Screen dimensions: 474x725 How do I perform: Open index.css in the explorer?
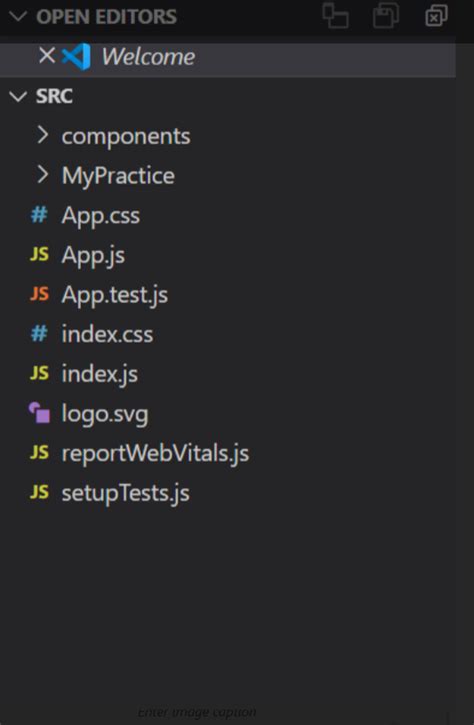coord(107,334)
